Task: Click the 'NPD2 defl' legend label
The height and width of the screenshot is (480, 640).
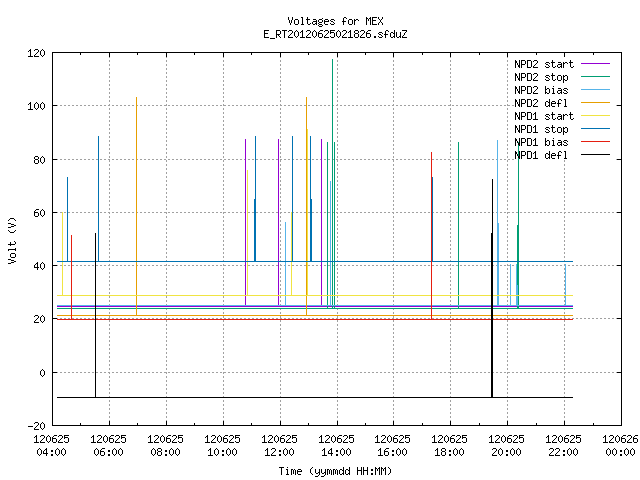Action: (x=541, y=103)
